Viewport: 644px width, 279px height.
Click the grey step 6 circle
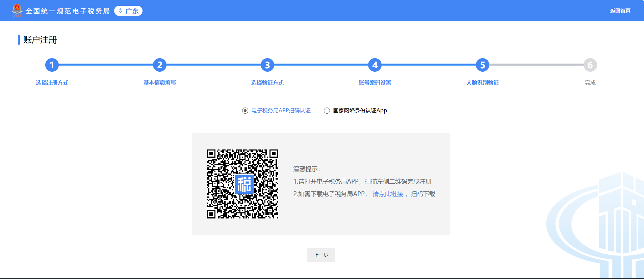(590, 65)
